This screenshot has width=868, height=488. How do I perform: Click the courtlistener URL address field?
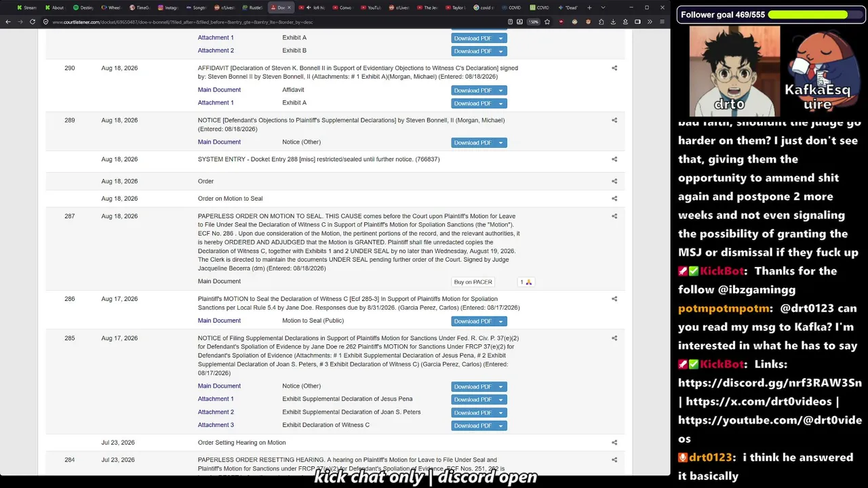[271, 22]
